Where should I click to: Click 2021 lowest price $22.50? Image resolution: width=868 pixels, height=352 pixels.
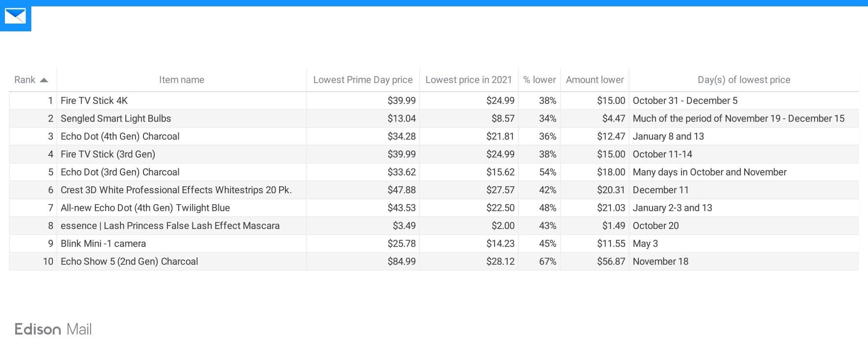(x=500, y=208)
